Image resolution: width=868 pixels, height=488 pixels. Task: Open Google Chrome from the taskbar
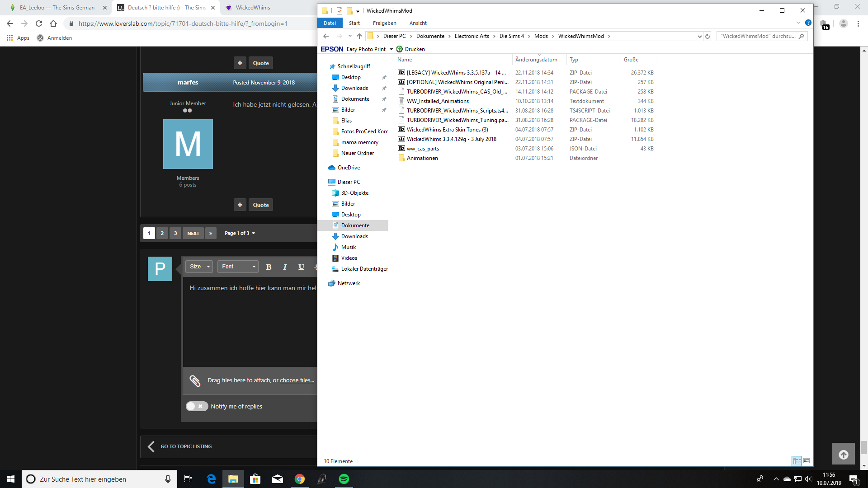tap(300, 479)
